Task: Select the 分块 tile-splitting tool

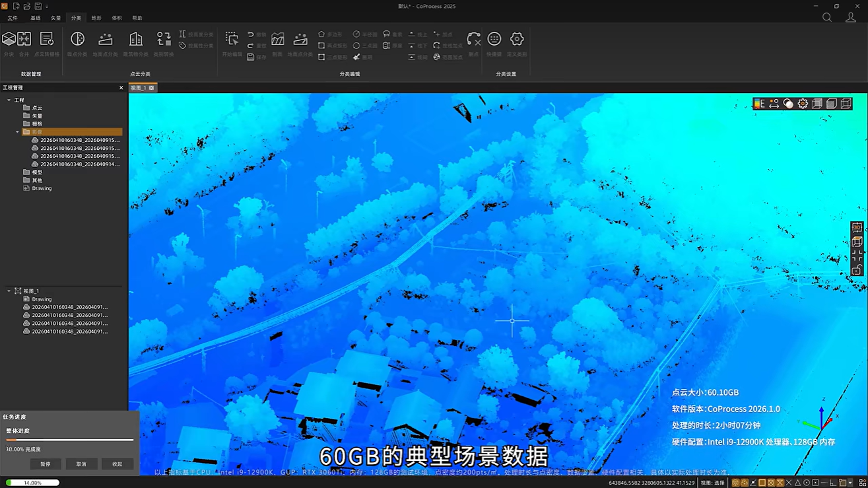Action: click(x=9, y=44)
